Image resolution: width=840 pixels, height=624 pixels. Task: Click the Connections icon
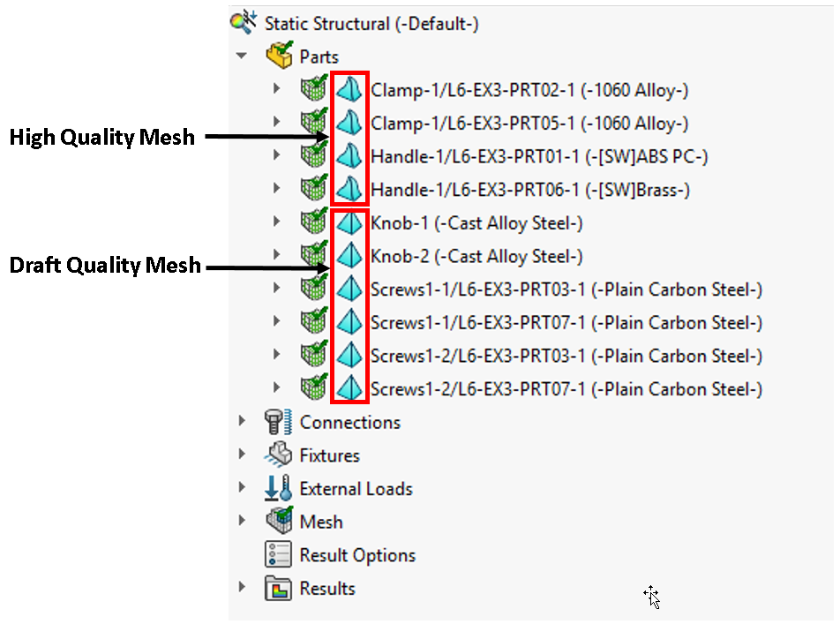[279, 422]
